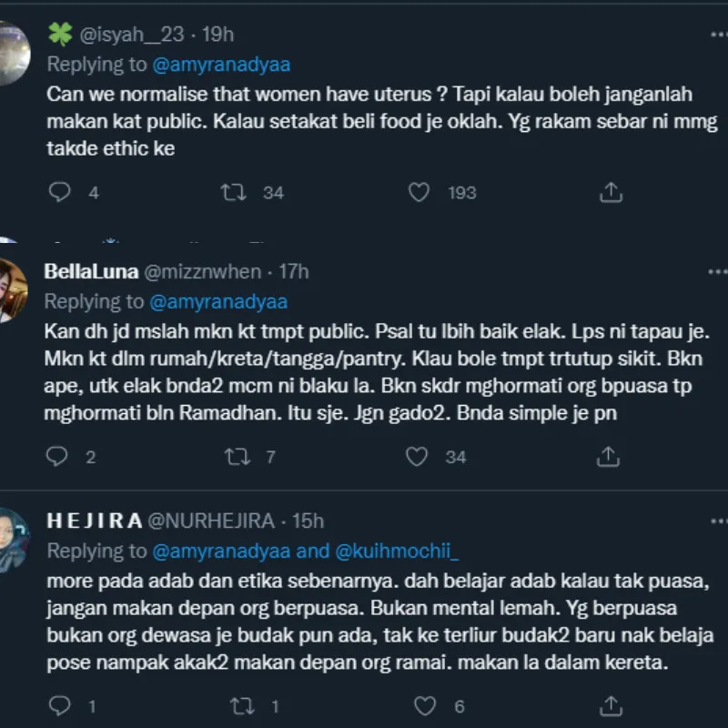The height and width of the screenshot is (728, 728).
Task: Retweet BellaLuna's tweet
Action: (236, 457)
